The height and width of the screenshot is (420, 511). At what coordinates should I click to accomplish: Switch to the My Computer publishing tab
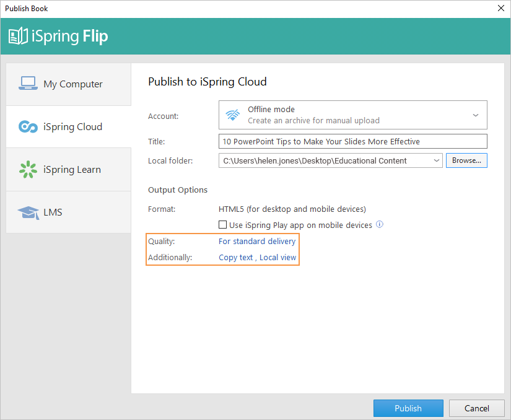pyautogui.click(x=68, y=82)
